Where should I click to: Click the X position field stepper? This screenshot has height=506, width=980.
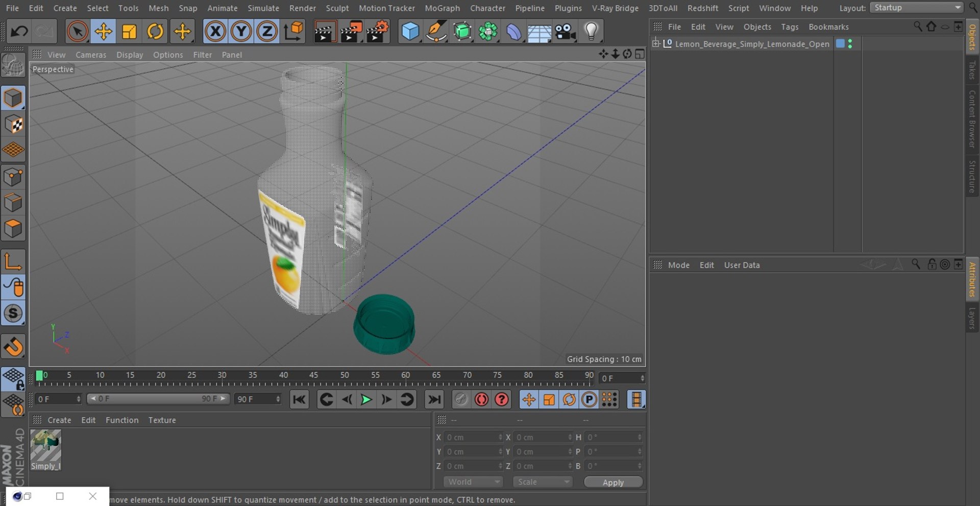pos(500,437)
